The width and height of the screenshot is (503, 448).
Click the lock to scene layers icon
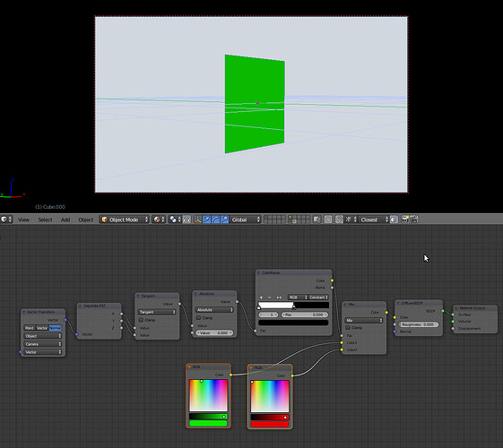[317, 220]
